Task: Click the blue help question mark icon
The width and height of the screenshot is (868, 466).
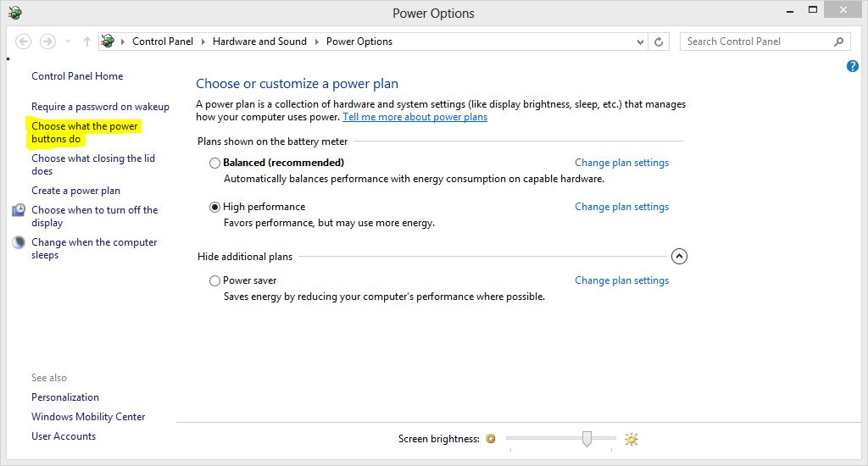Action: point(853,66)
